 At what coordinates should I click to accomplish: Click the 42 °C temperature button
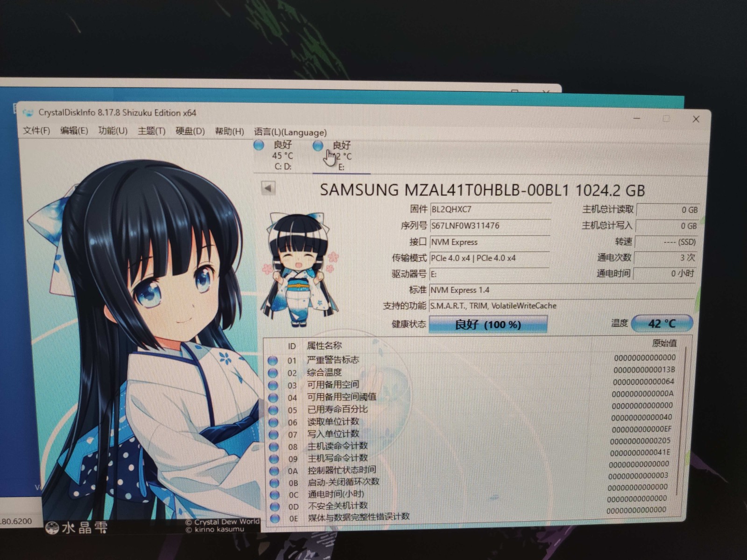click(x=662, y=323)
